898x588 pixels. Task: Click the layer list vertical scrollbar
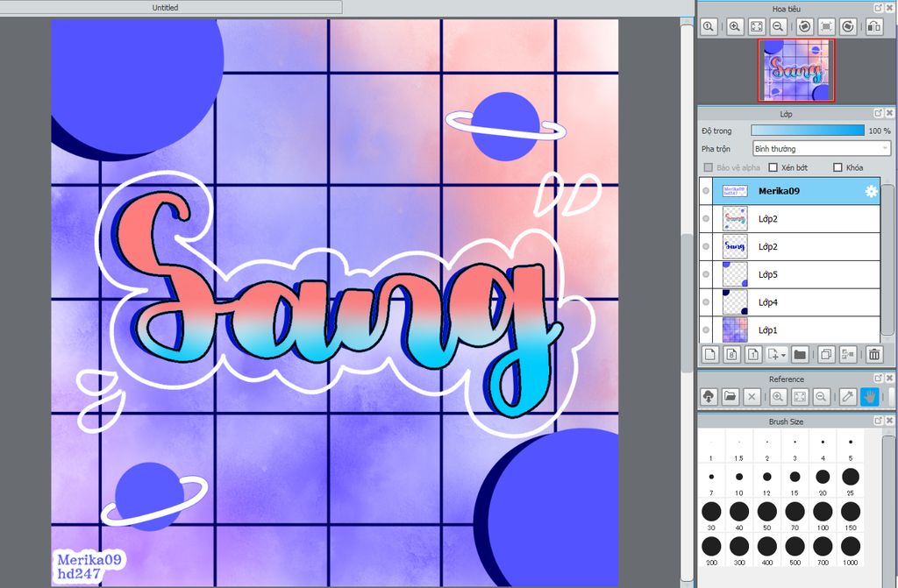(887, 260)
